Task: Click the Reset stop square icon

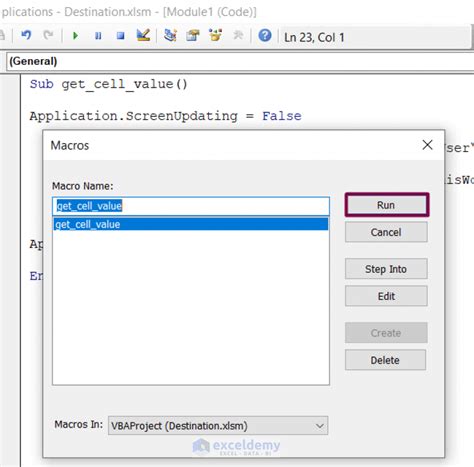Action: [x=120, y=35]
